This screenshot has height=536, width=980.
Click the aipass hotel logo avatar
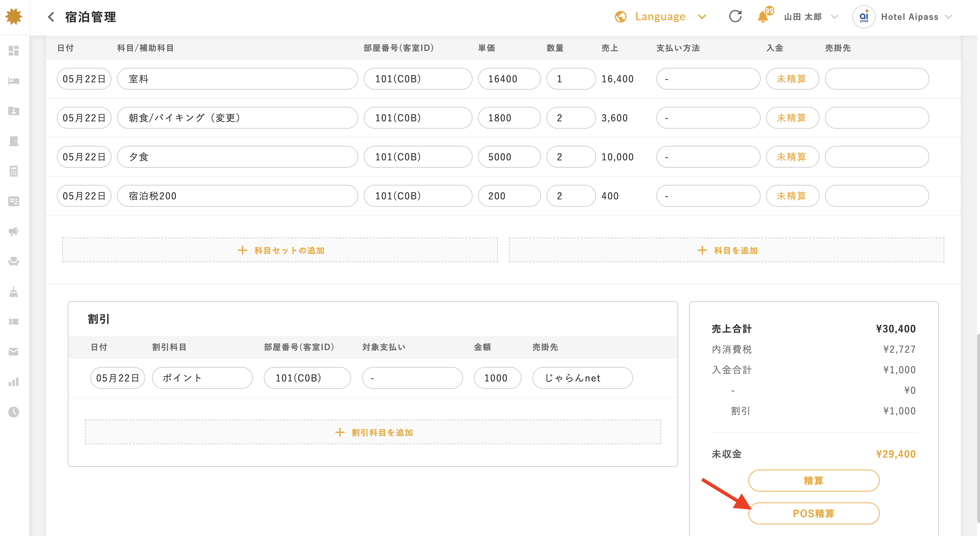click(x=864, y=17)
